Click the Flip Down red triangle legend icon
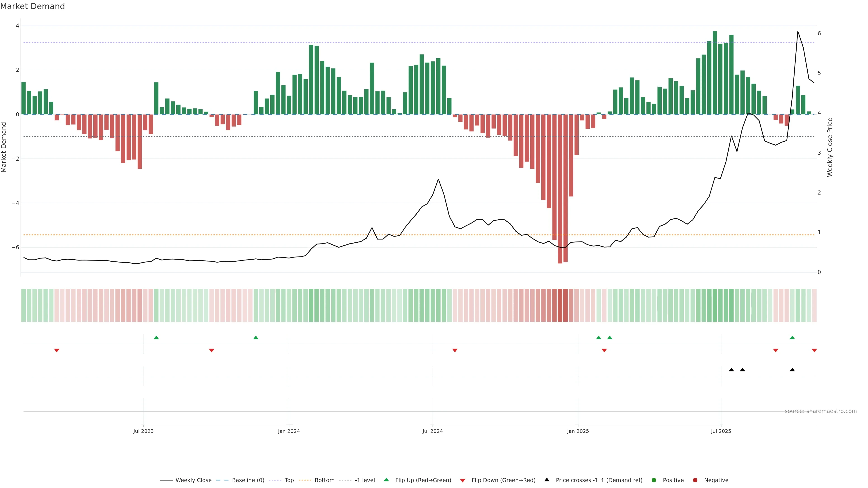The width and height of the screenshot is (868, 488). point(463,480)
